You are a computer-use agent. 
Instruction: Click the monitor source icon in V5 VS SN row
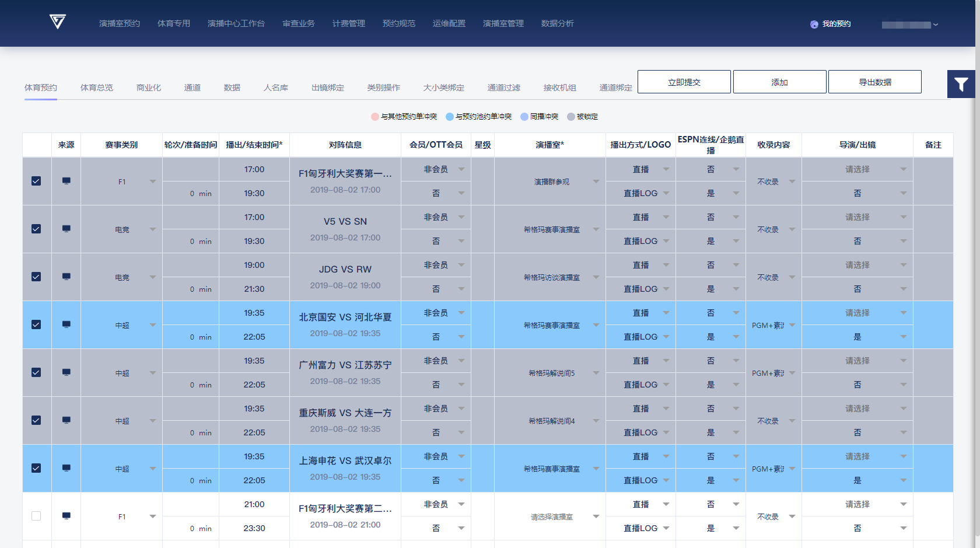coord(66,229)
